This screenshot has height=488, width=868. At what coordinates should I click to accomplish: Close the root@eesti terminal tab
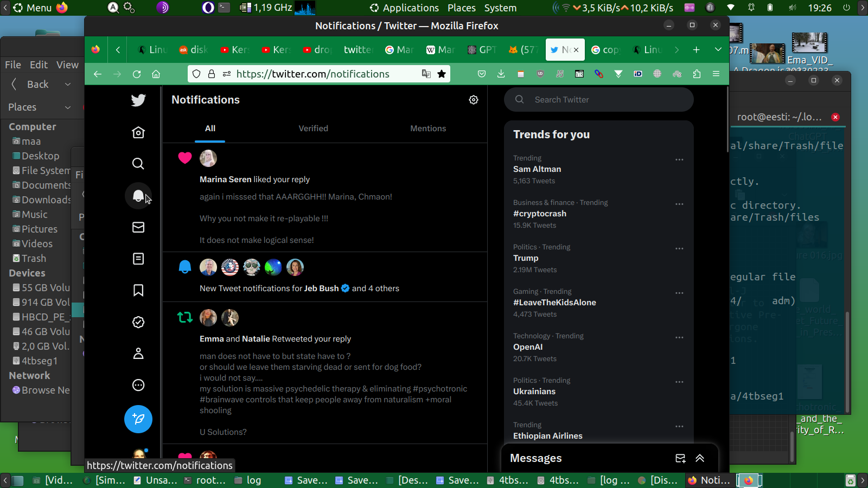835,117
